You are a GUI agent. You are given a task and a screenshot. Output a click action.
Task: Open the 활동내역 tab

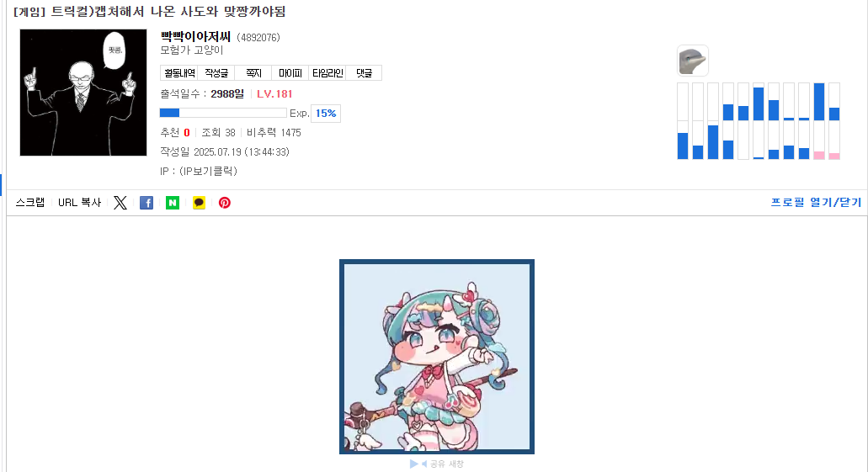tap(179, 73)
